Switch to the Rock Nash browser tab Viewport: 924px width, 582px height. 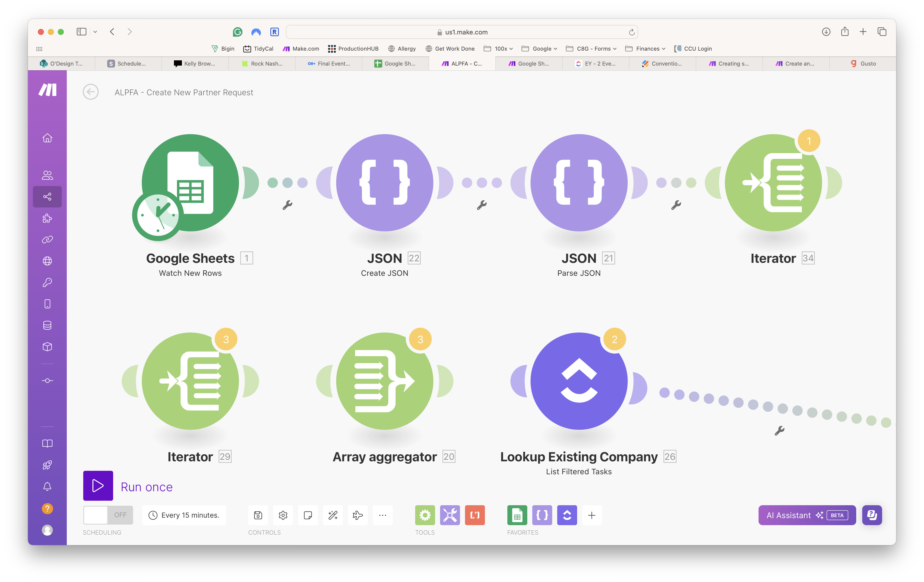coord(262,64)
